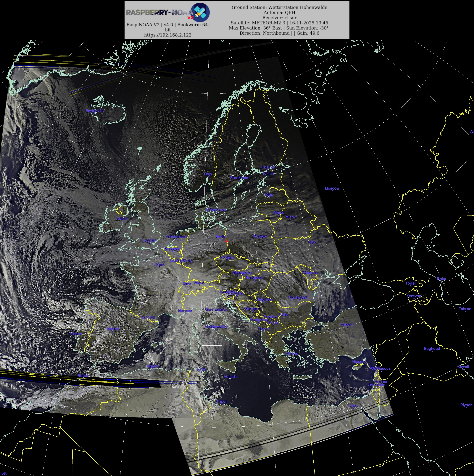This screenshot has width=474, height=476.
Task: Select the Stockholm city label
Action: coord(240,178)
